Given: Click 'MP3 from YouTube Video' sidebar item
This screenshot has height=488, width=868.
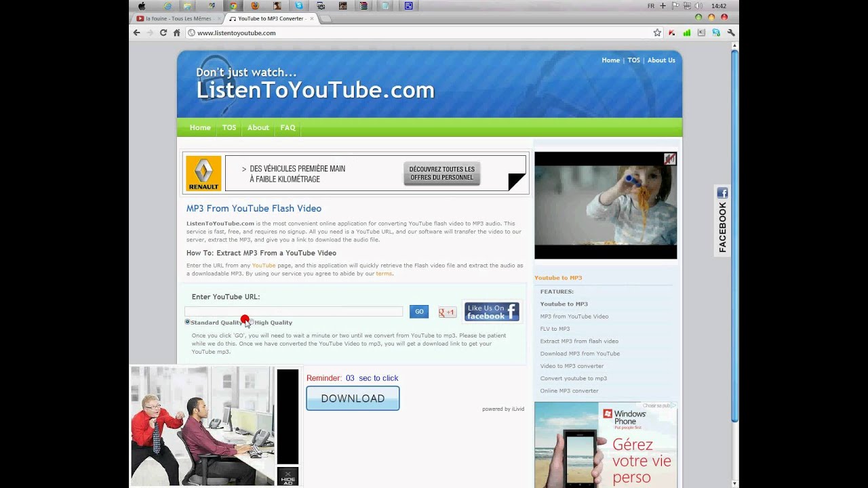Looking at the screenshot, I should 574,317.
